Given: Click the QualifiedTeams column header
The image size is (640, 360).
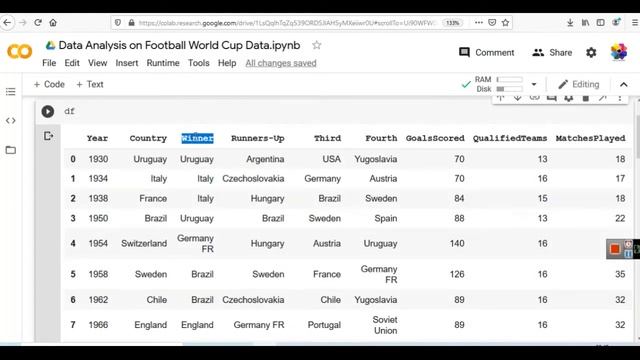Looking at the screenshot, I should click(x=510, y=138).
